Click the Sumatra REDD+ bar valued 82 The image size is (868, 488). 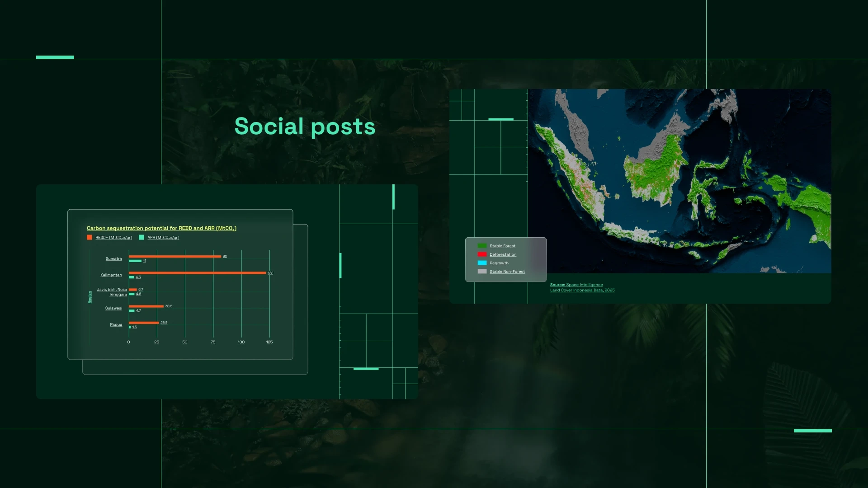[x=175, y=256]
